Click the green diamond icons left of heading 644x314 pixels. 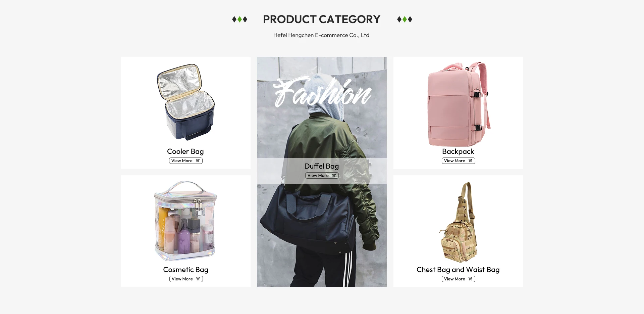(240, 19)
